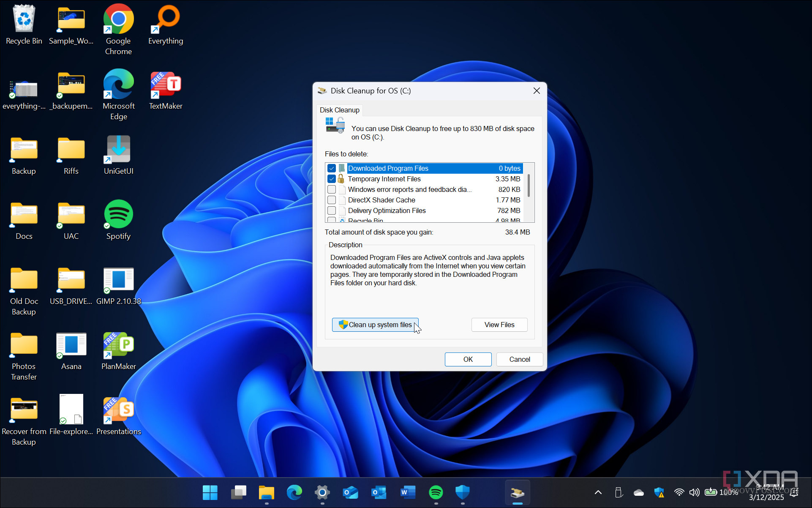This screenshot has height=508, width=812.
Task: Cancel the Disk Cleanup dialog
Action: pos(520,359)
